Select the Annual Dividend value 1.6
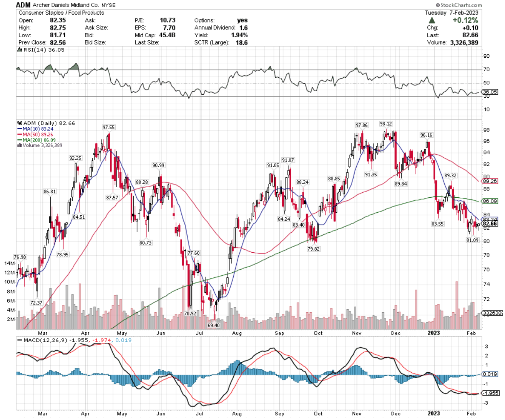Image resolution: width=505 pixels, height=420 pixels. [243, 28]
